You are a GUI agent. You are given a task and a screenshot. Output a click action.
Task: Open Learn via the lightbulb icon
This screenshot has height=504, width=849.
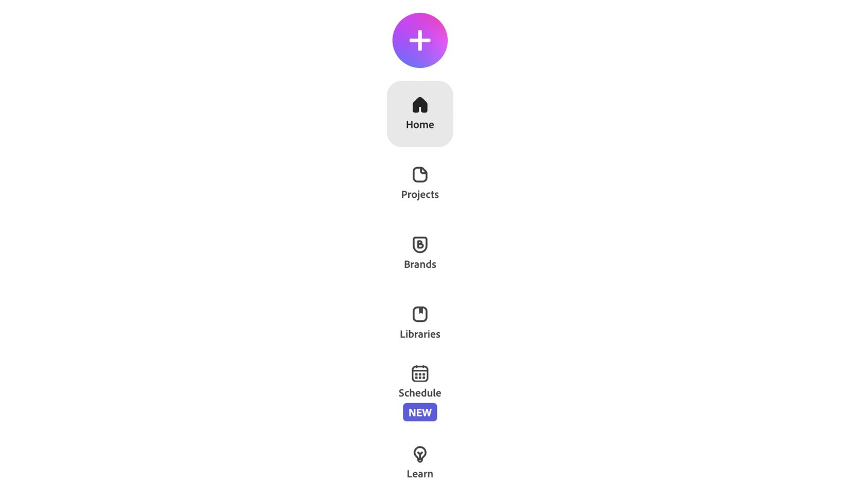pyautogui.click(x=420, y=454)
